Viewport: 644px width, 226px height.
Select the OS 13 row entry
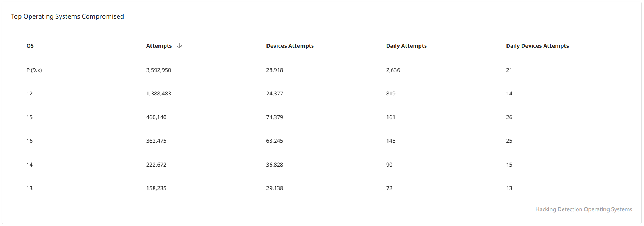(x=30, y=188)
